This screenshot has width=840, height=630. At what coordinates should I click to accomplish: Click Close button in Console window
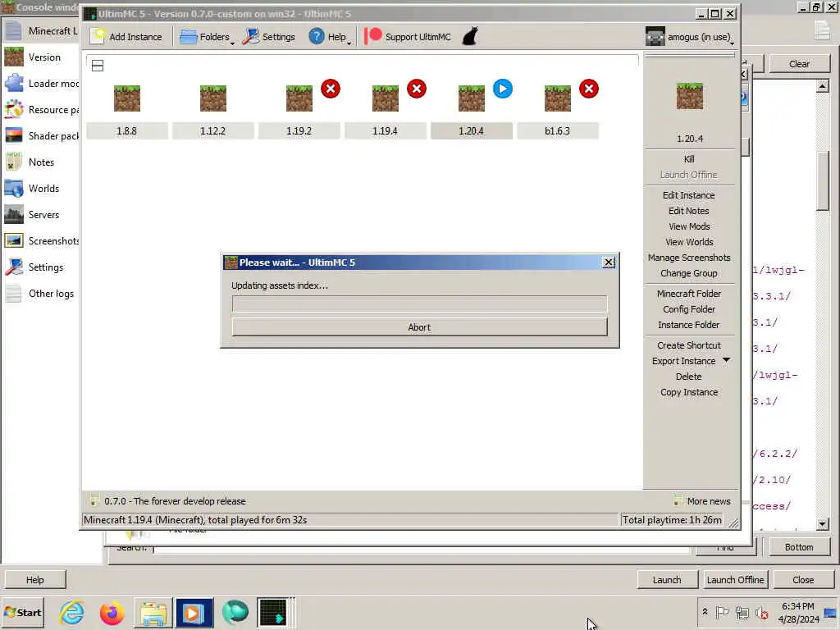803,580
